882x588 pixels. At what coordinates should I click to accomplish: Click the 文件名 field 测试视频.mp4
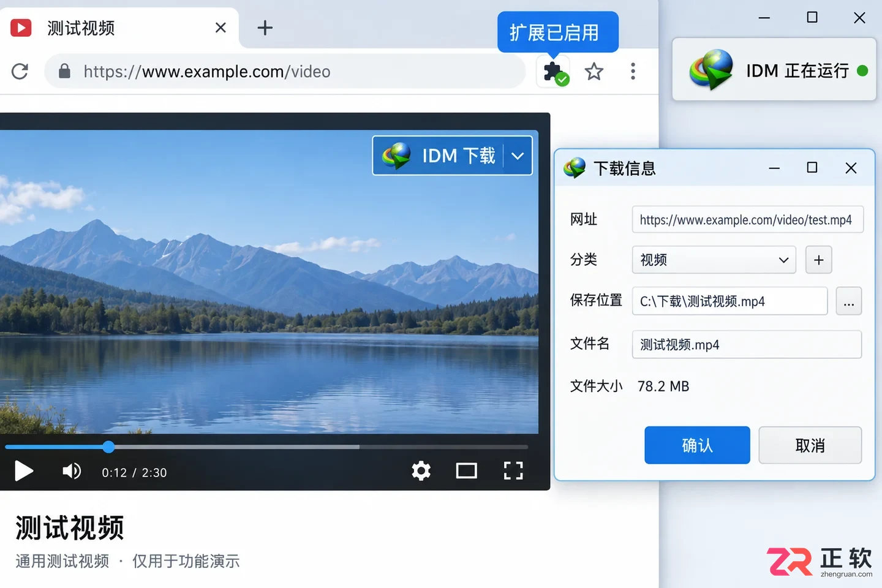pyautogui.click(x=747, y=345)
